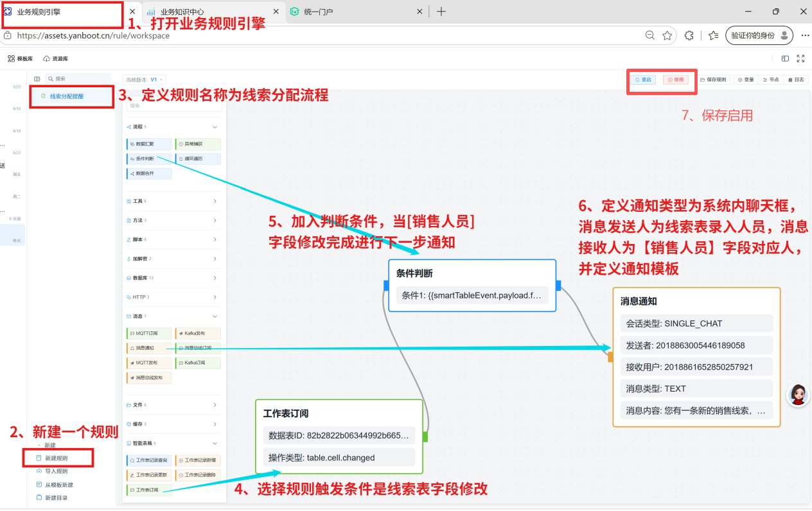Collapse the rule list sidebar icon
The height and width of the screenshot is (511, 812).
[x=37, y=78]
